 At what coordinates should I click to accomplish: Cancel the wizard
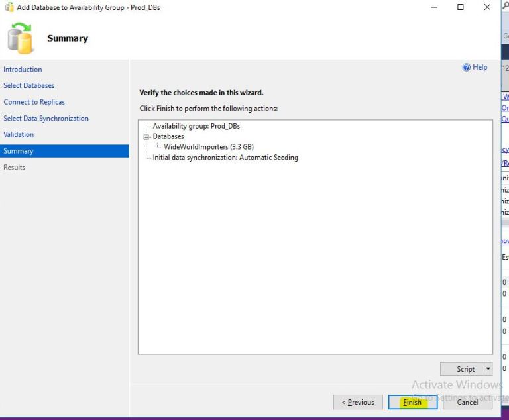467,402
